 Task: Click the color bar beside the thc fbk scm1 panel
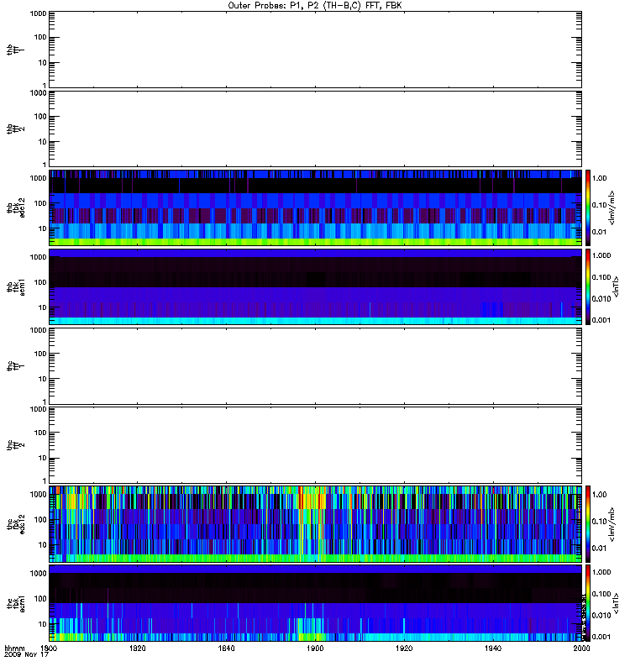588,603
